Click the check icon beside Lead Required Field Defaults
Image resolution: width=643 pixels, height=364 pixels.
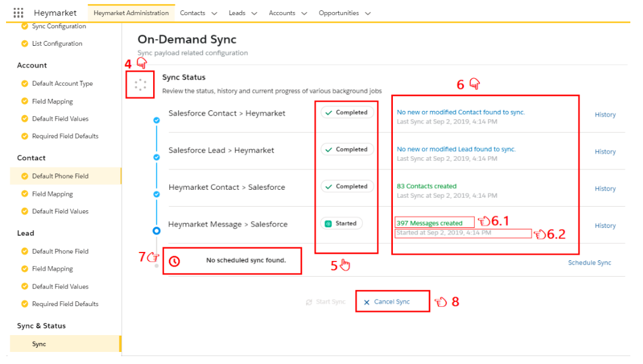(x=25, y=304)
